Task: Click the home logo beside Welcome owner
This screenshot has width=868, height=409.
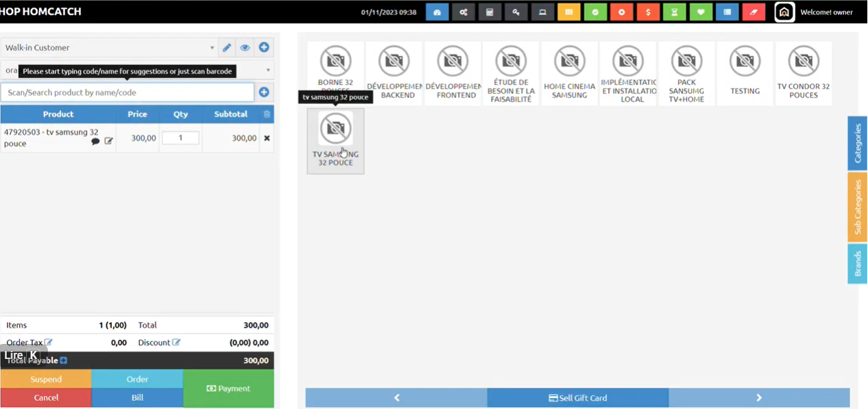Action: point(784,12)
